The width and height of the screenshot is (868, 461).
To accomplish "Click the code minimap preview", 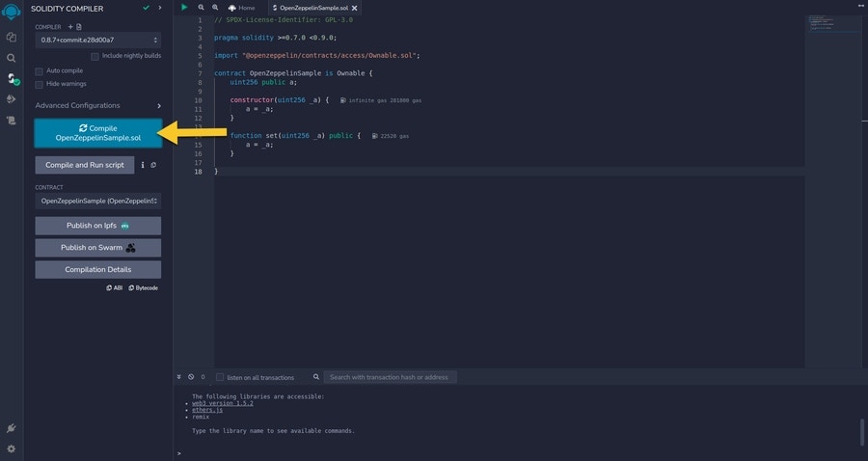I will click(832, 24).
